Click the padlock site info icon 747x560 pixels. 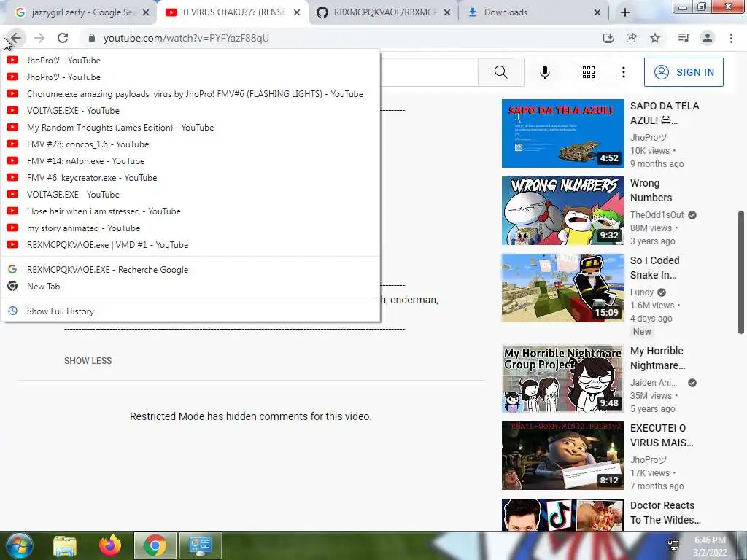click(92, 38)
